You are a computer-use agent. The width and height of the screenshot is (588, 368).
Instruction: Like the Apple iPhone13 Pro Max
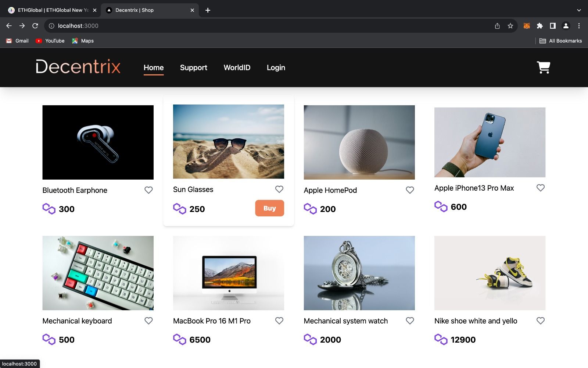541,188
